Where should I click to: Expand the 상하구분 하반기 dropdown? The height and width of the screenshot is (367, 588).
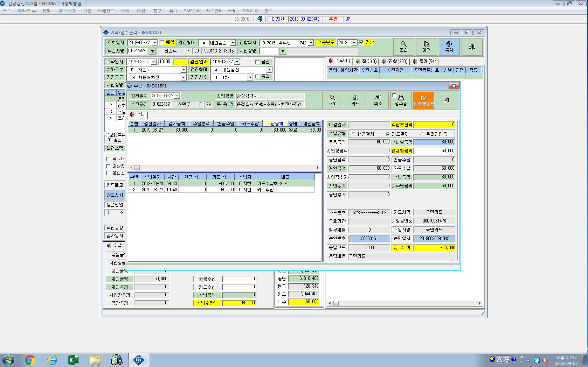[184, 70]
